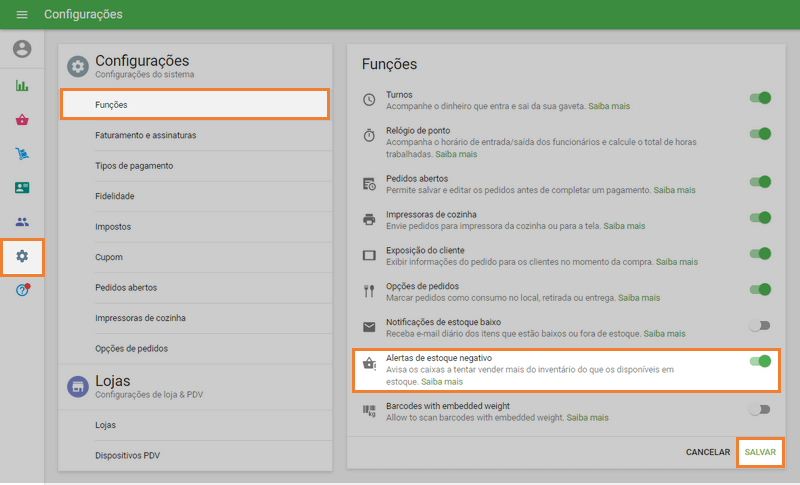
Task: Open Saiba mais link for Relógio de ponto
Action: 456,155
